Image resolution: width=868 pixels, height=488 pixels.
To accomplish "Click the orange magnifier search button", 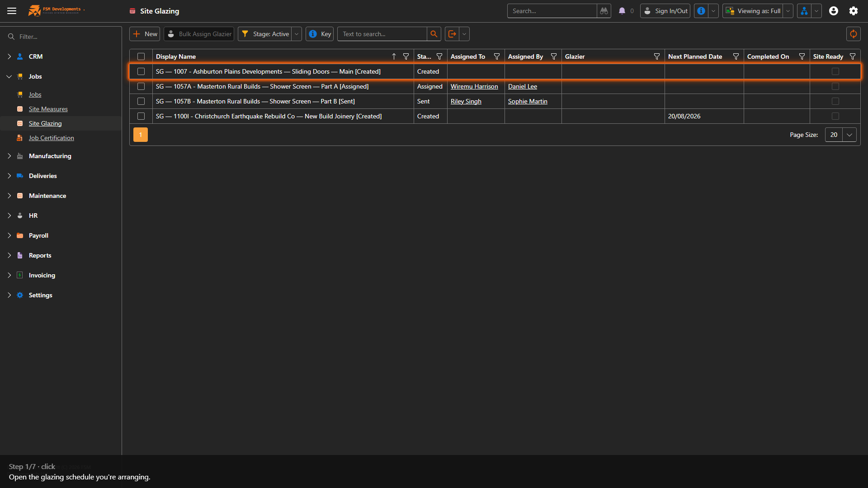I will coord(434,34).
